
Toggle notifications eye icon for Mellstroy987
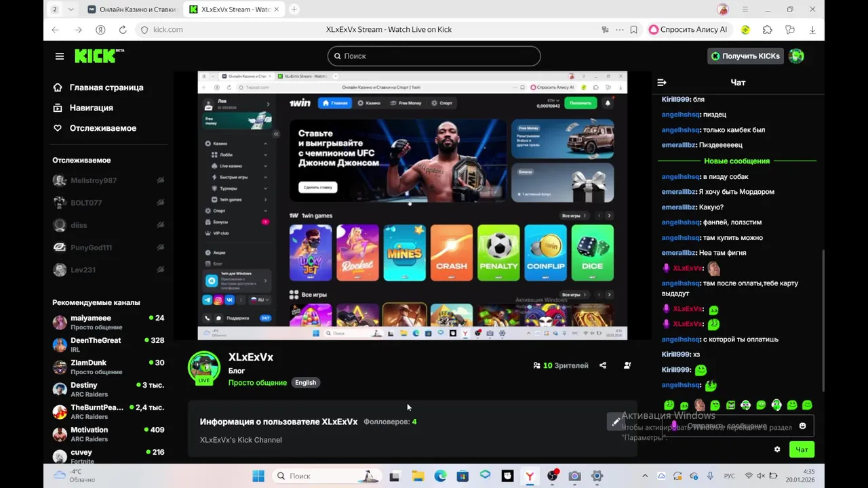tap(161, 180)
